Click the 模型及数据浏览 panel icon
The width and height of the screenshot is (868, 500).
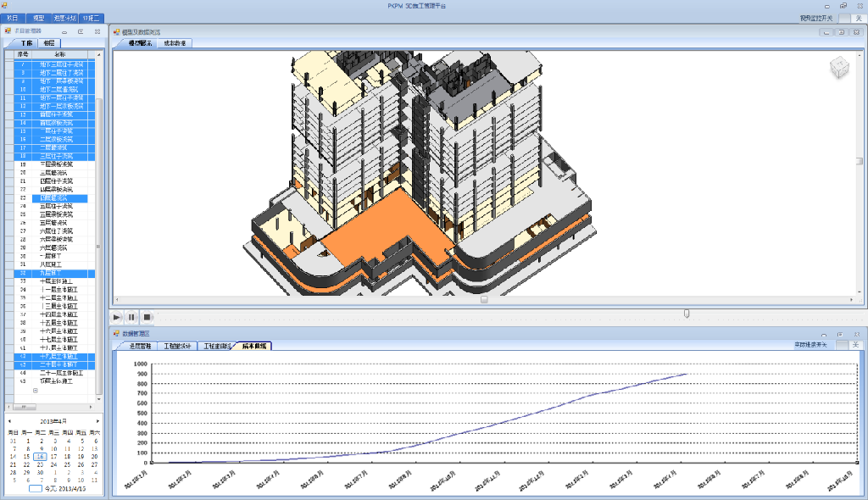click(117, 32)
